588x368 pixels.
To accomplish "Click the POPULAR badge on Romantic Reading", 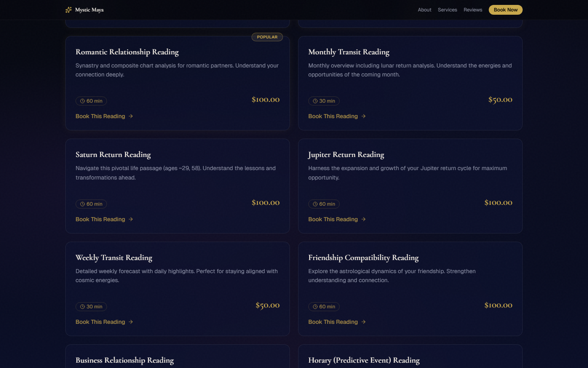I will [267, 37].
